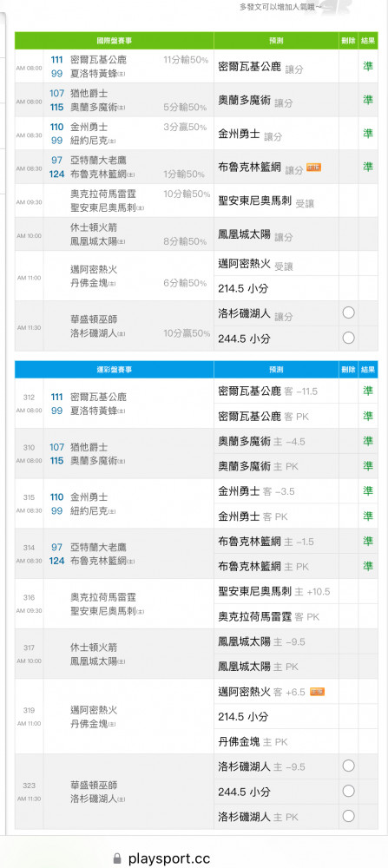Click 布魯克林籃網 score 124 in 運彩盤 table

coord(56,560)
